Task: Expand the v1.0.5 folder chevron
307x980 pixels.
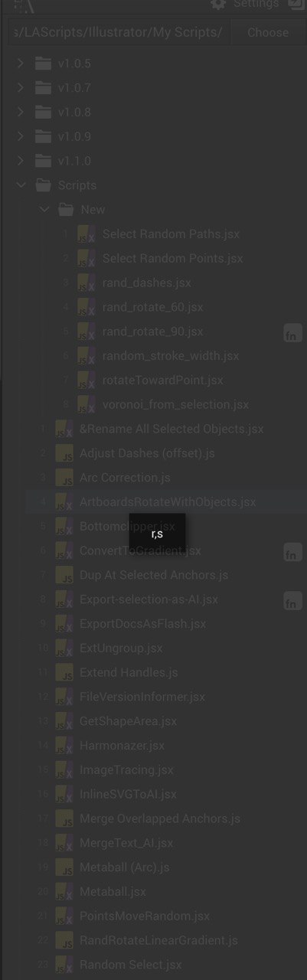Action: tap(21, 64)
